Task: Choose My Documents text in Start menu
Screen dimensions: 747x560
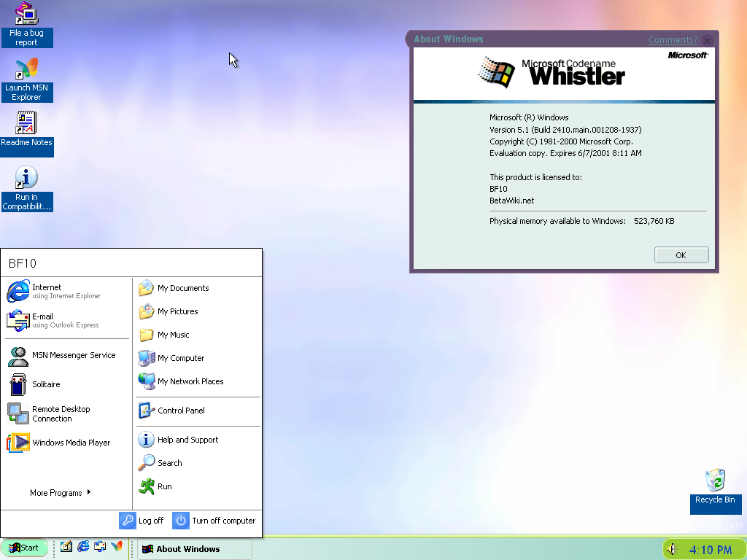Action: [x=183, y=288]
